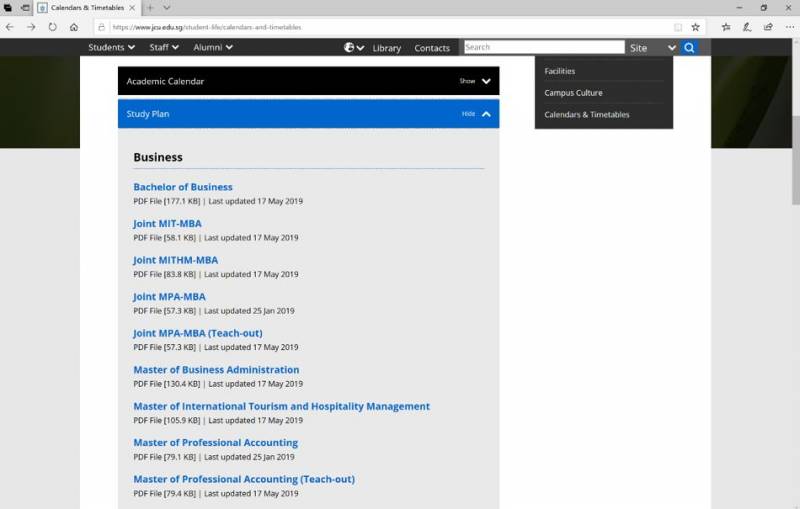800x509 pixels.
Task: Click the back navigation arrow
Action: (10, 27)
